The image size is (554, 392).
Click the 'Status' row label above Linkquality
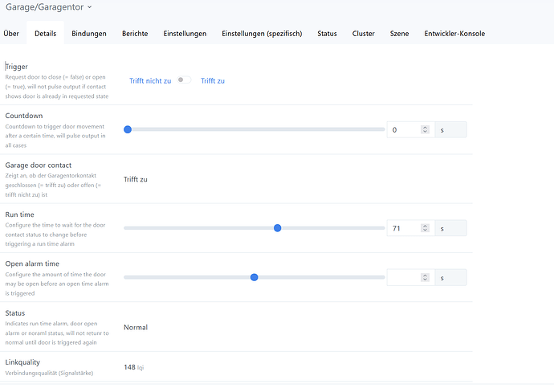14,313
